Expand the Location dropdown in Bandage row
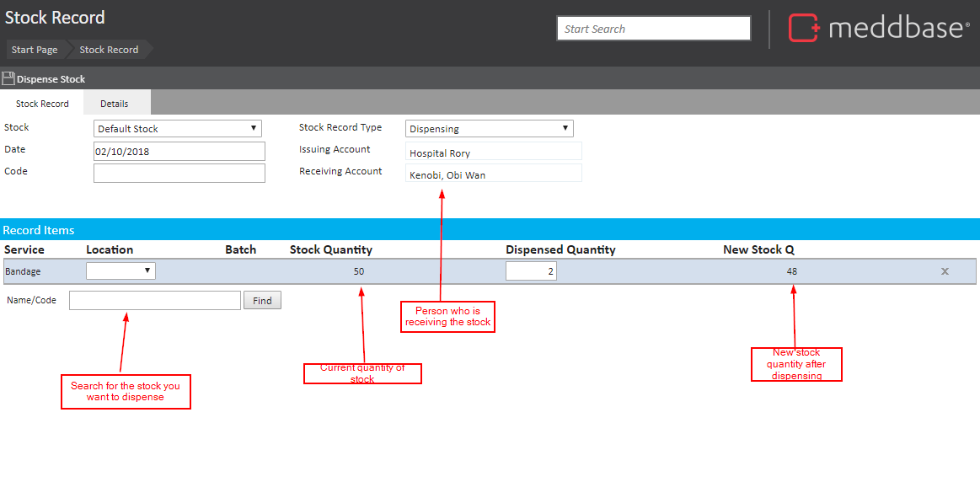 point(120,270)
